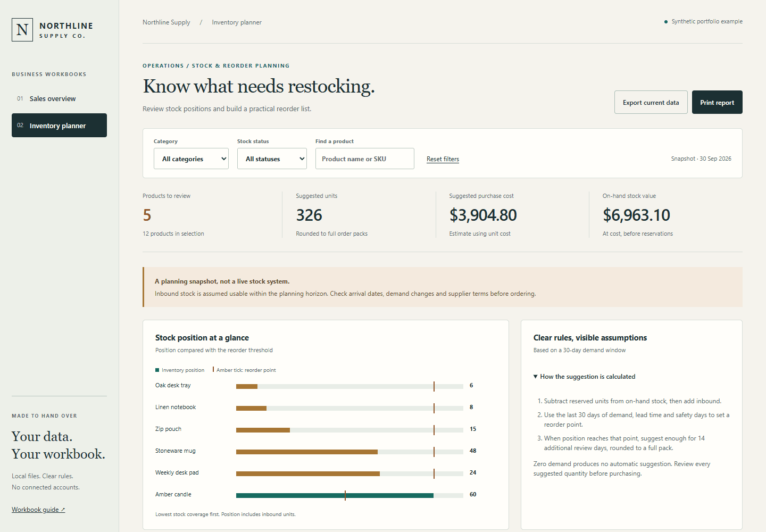Click Export current data button
The width and height of the screenshot is (766, 532).
pyautogui.click(x=651, y=102)
